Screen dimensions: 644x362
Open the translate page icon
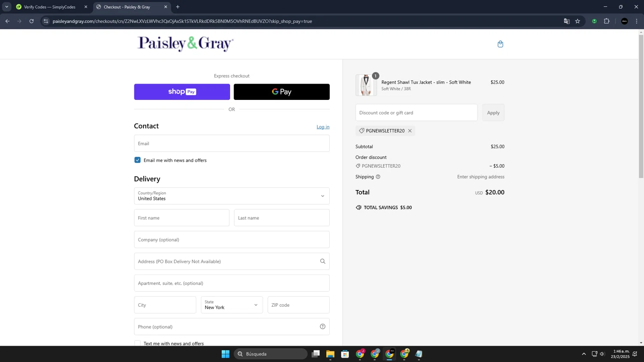click(x=566, y=21)
